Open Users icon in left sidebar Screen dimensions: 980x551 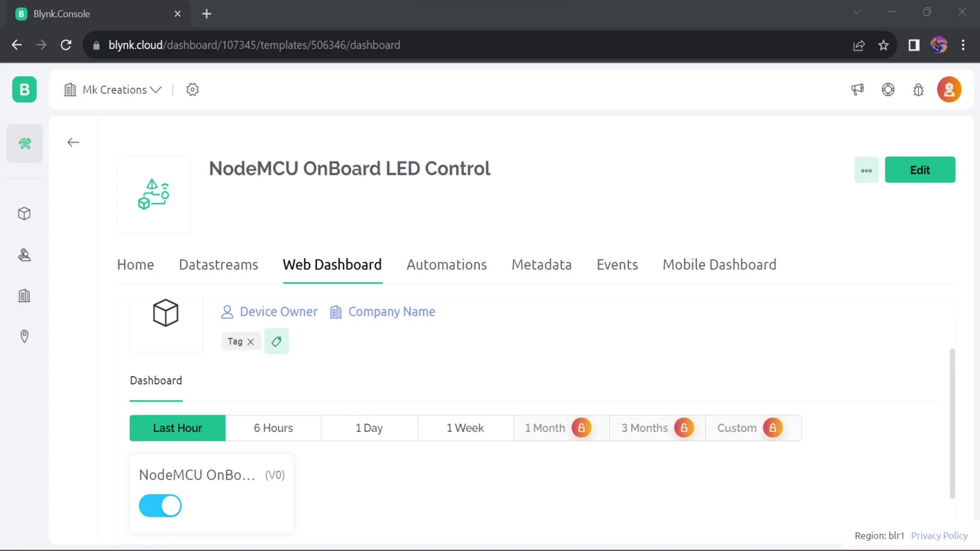click(24, 255)
